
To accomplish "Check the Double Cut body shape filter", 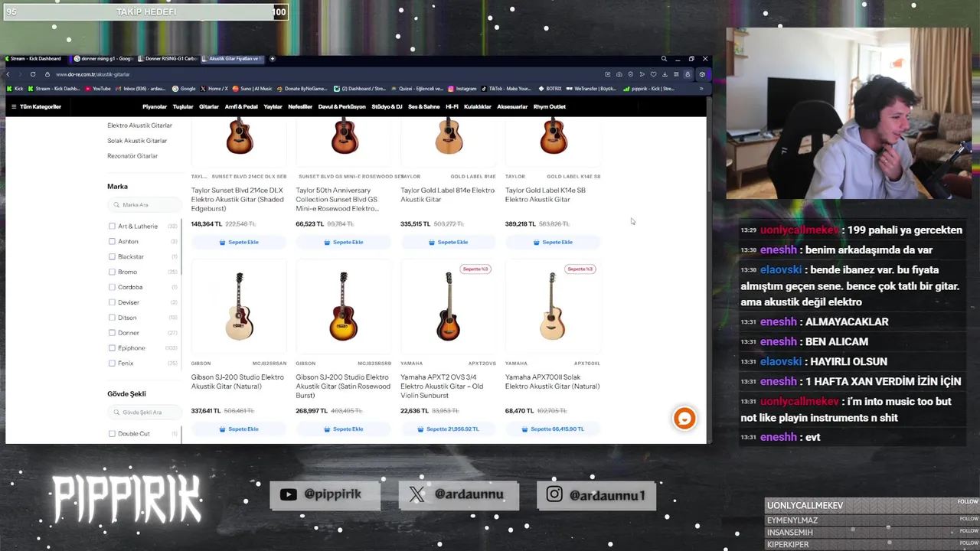I will pos(112,434).
